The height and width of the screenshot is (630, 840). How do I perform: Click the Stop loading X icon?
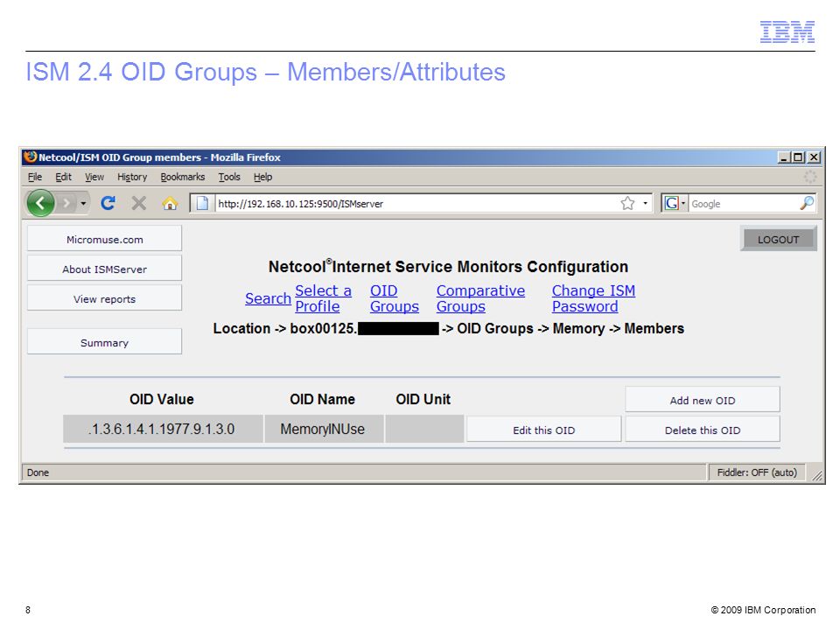click(x=139, y=203)
